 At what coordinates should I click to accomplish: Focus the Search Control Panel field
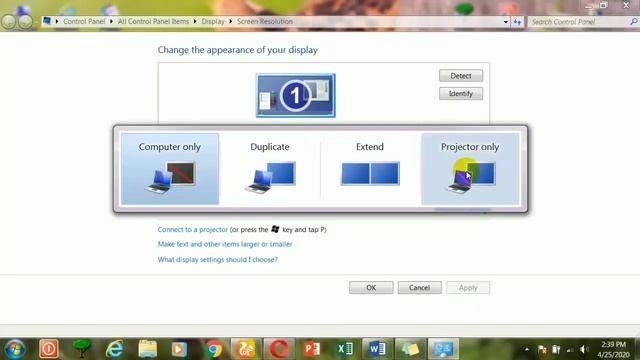[579, 22]
